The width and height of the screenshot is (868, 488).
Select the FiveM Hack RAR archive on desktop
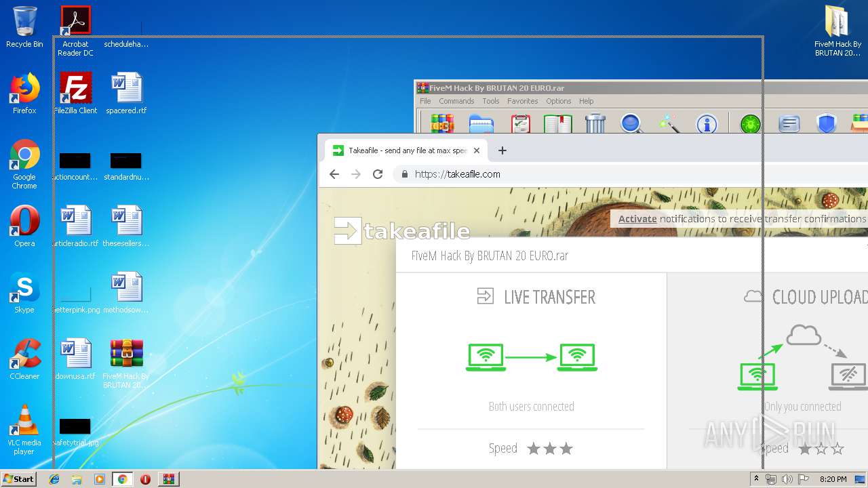coord(126,364)
